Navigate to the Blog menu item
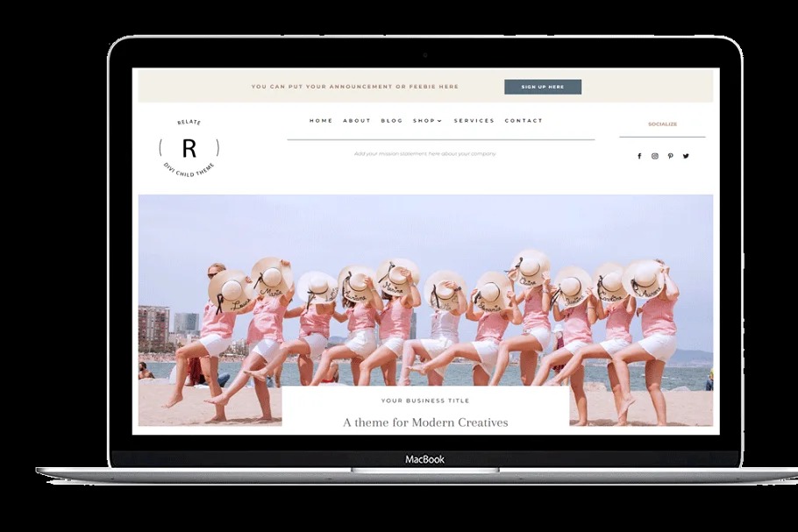The image size is (798, 532). pos(392,121)
